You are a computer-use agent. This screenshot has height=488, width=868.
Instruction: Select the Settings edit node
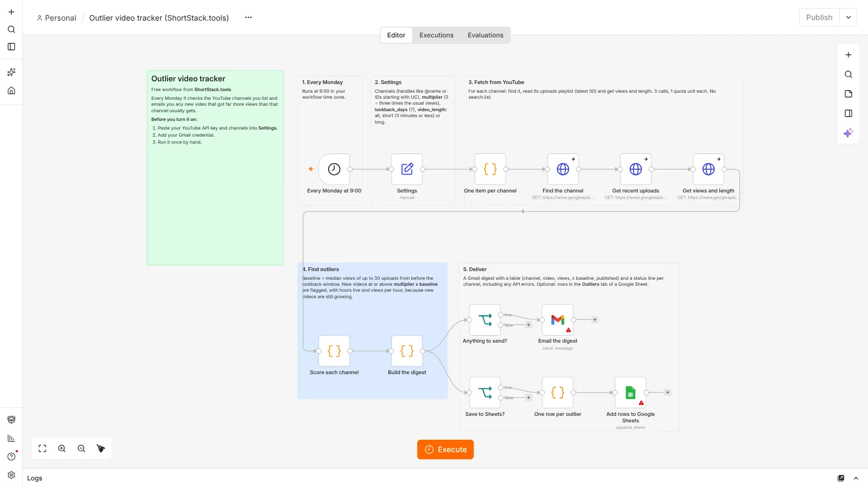(407, 169)
